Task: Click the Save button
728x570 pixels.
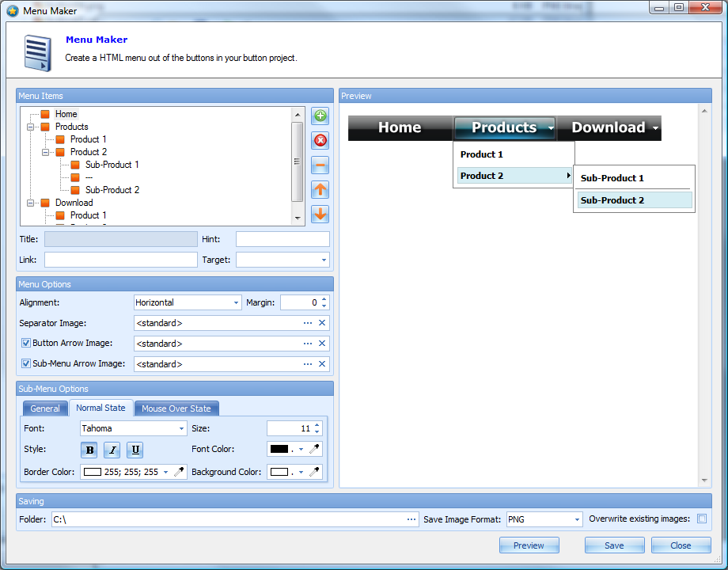Action: point(614,545)
